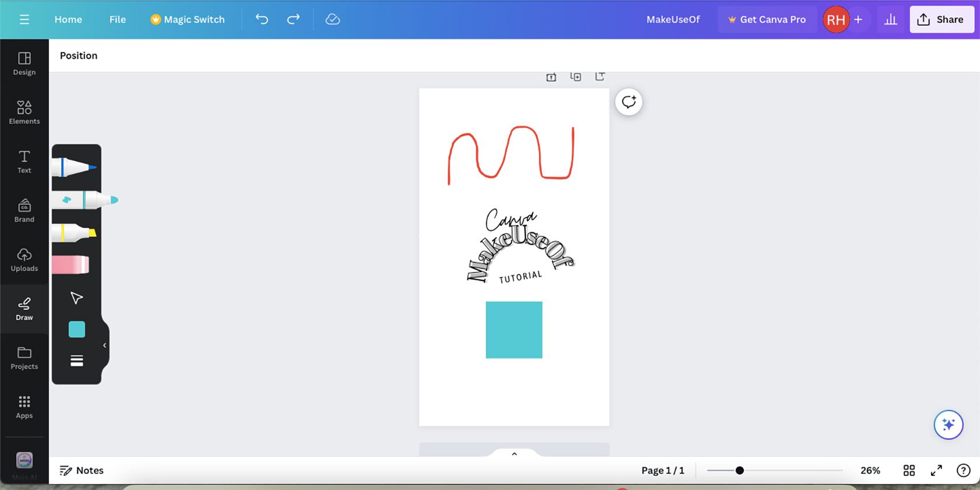Choose the arrow select pointer tool
The height and width of the screenshot is (490, 980).
tap(76, 298)
